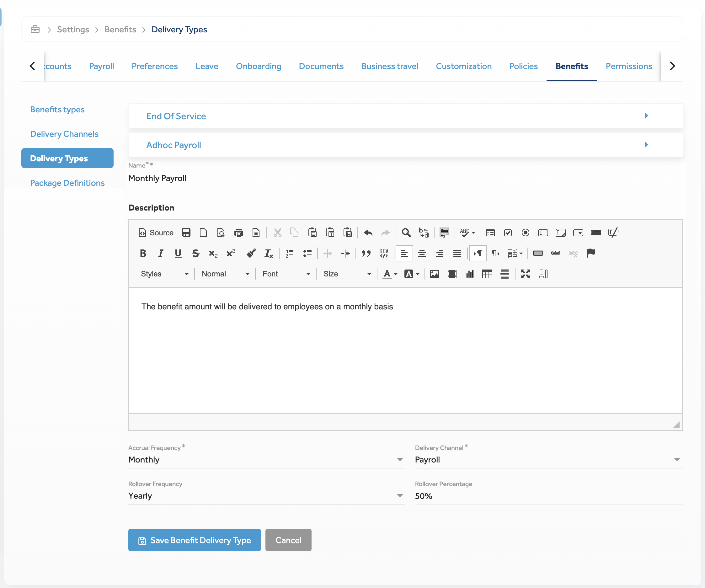Justify the text alignment
Screen dimensions: 705x588
click(x=457, y=254)
